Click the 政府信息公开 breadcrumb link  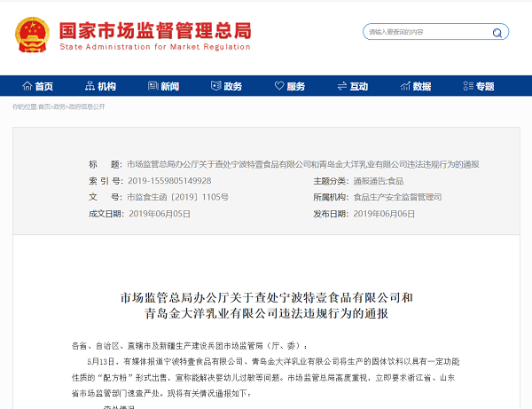[x=87, y=106]
